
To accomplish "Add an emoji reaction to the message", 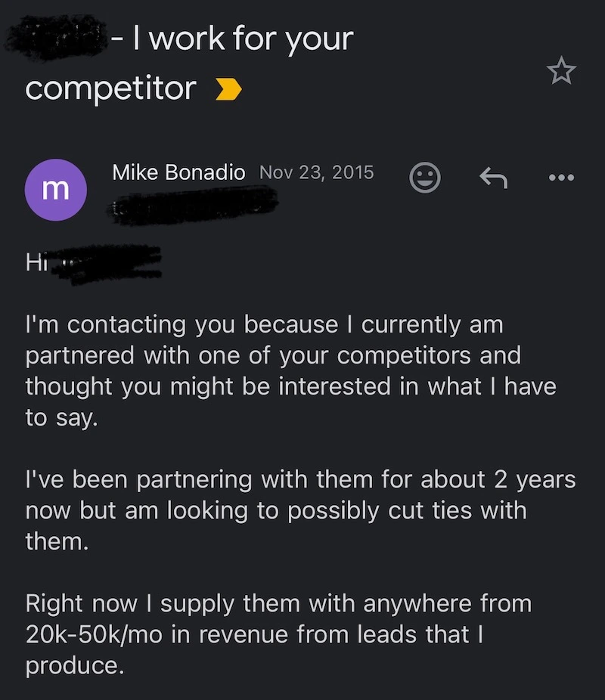I will pos(424,178).
